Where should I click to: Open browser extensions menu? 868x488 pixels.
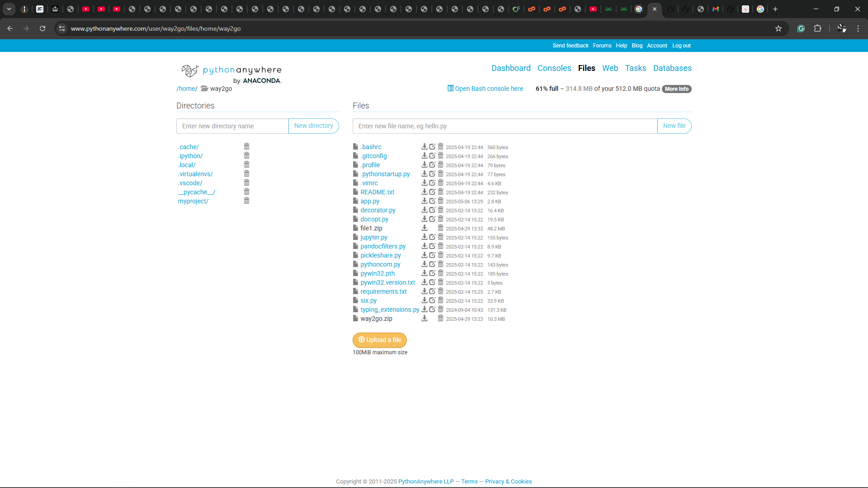[x=817, y=28]
